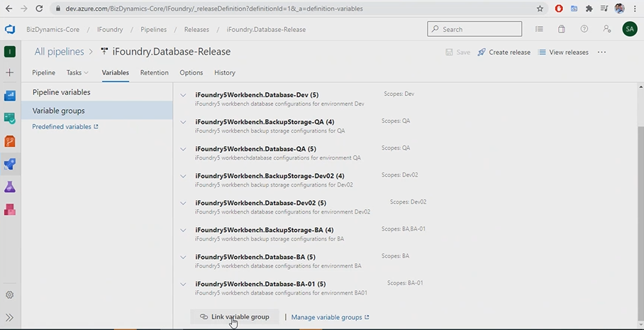644x330 pixels.
Task: Open browser extensions puzzle icon
Action: point(589,9)
